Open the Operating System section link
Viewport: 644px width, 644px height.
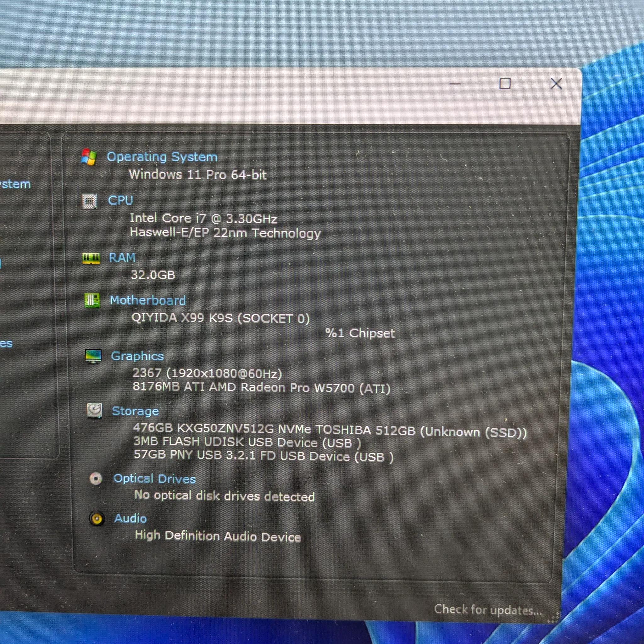coord(162,157)
